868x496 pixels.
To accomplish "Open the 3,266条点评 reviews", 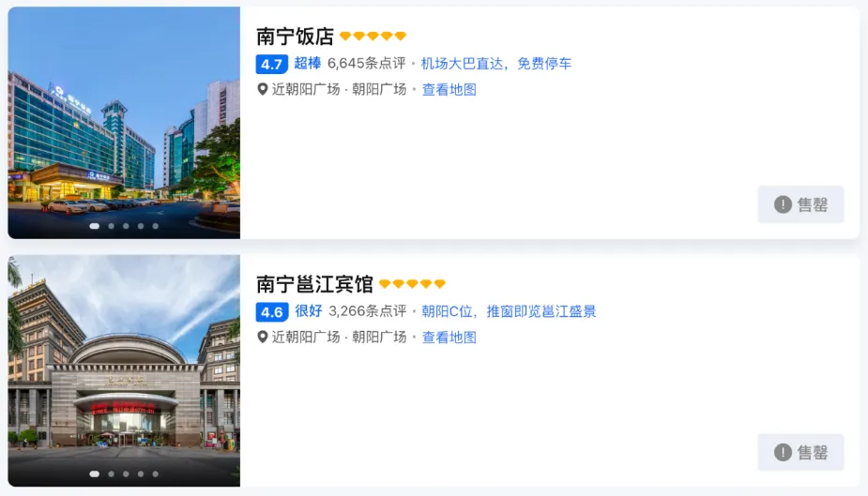I will point(368,311).
